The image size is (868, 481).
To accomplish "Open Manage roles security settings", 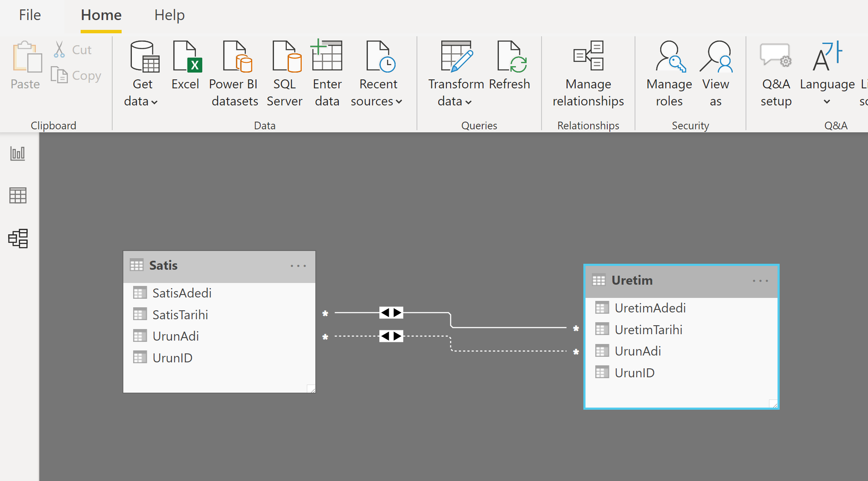I will pyautogui.click(x=669, y=74).
